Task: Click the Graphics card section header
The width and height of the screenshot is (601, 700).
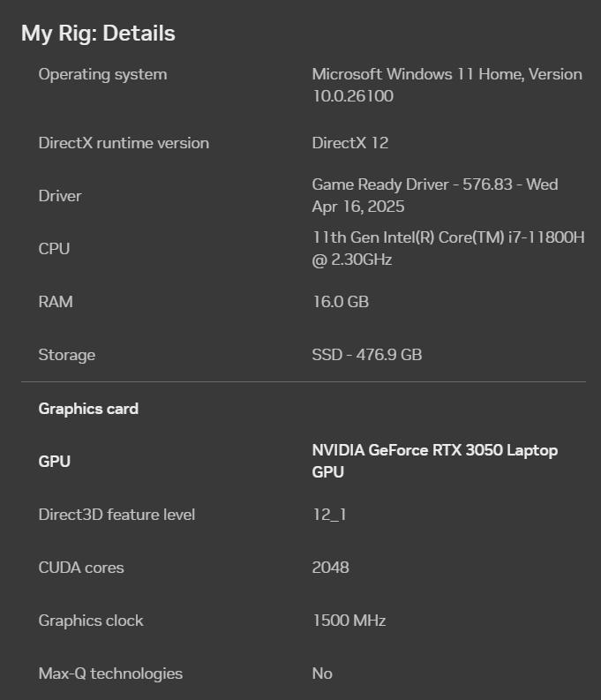Action: (x=88, y=409)
